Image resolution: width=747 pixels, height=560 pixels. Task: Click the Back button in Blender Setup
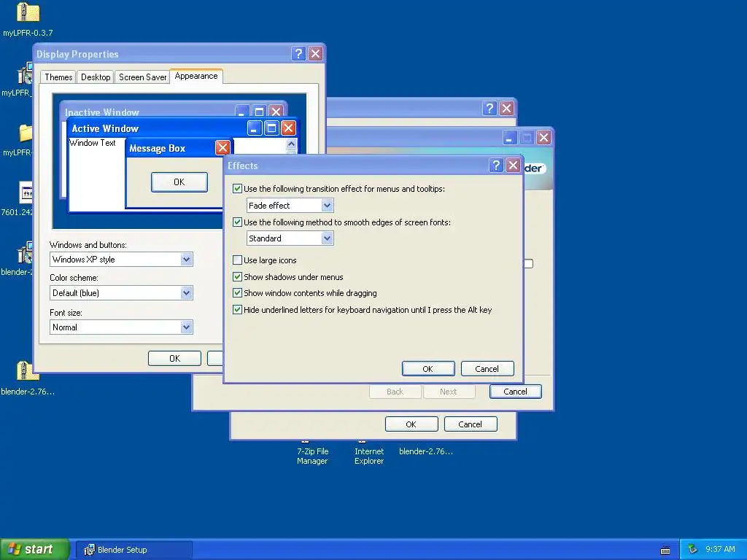pos(395,392)
